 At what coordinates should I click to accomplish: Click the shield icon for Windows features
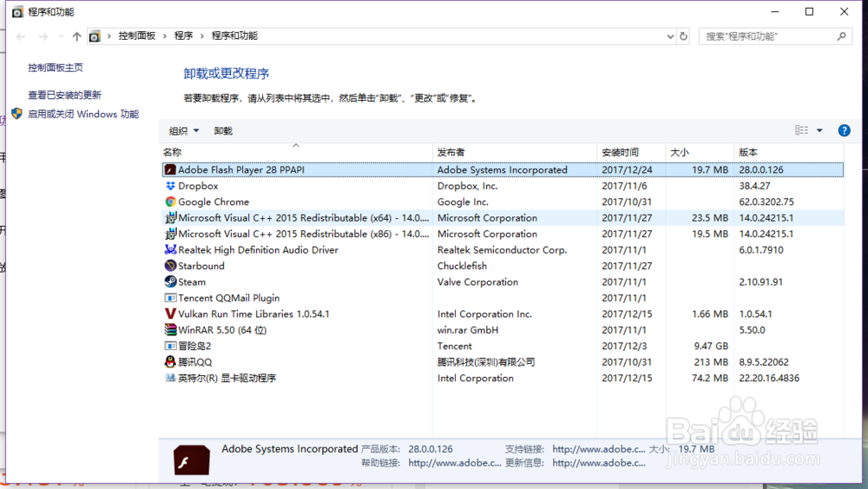tap(16, 114)
